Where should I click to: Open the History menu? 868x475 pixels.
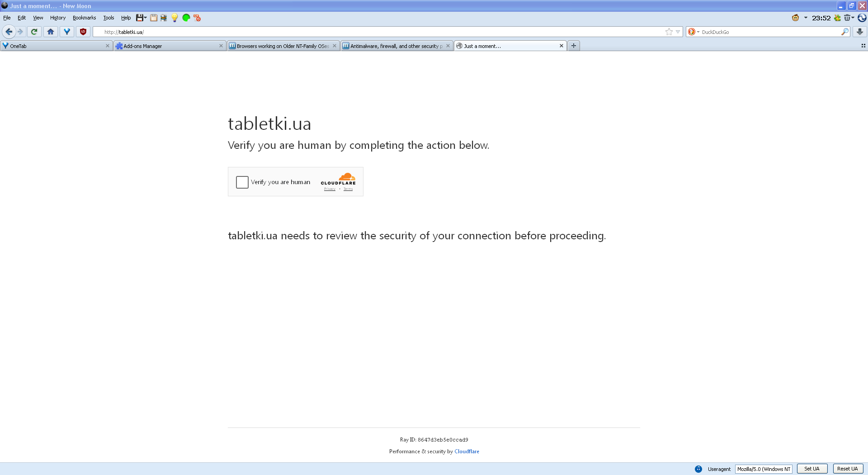pyautogui.click(x=58, y=18)
